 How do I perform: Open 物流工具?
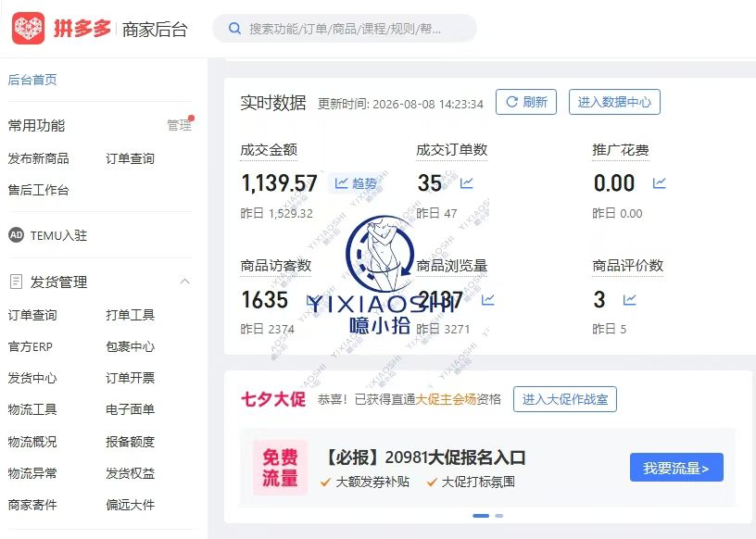pyautogui.click(x=32, y=409)
